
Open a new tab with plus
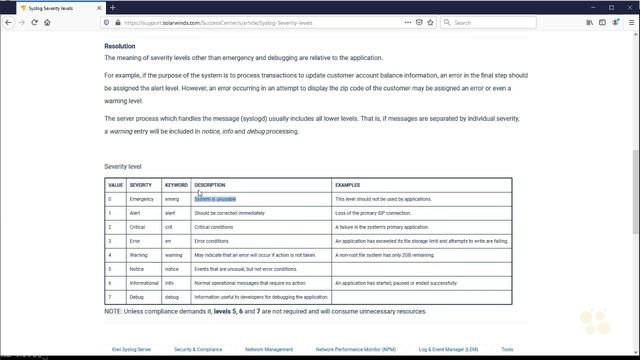tap(113, 8)
